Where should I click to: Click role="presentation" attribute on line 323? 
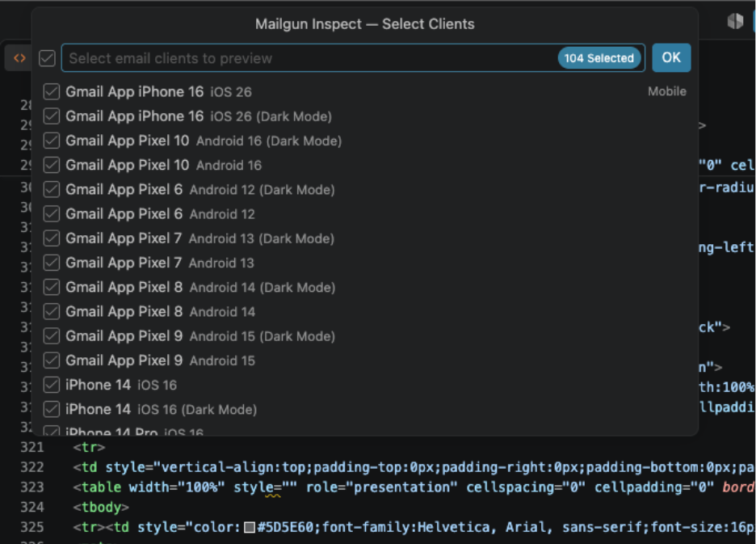pyautogui.click(x=382, y=487)
